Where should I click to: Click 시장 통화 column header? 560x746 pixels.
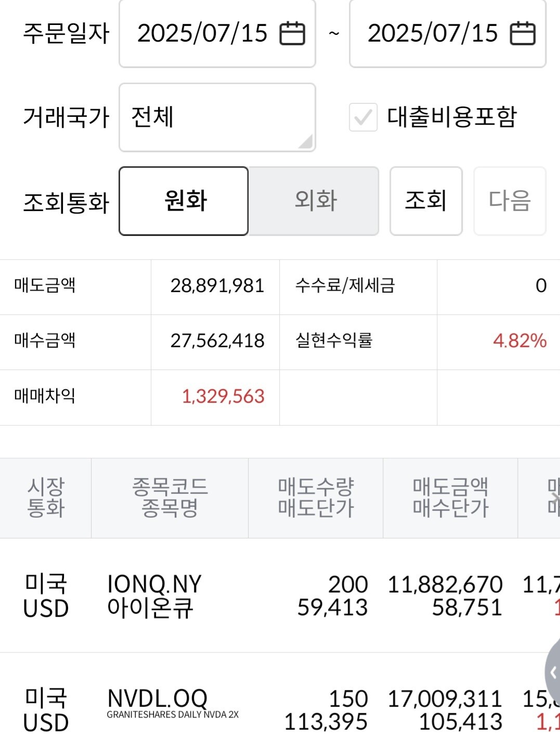46,498
